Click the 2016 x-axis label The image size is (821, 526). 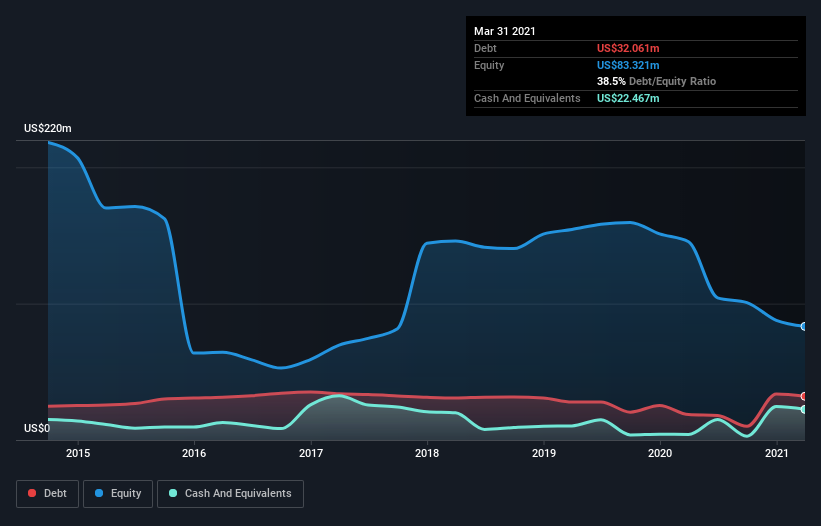(x=194, y=453)
